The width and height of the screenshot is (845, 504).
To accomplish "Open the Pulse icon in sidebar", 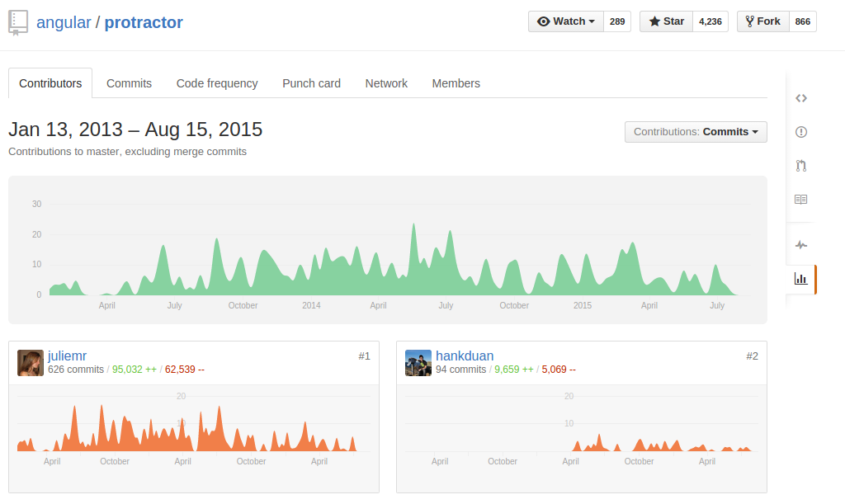I will click(x=800, y=245).
